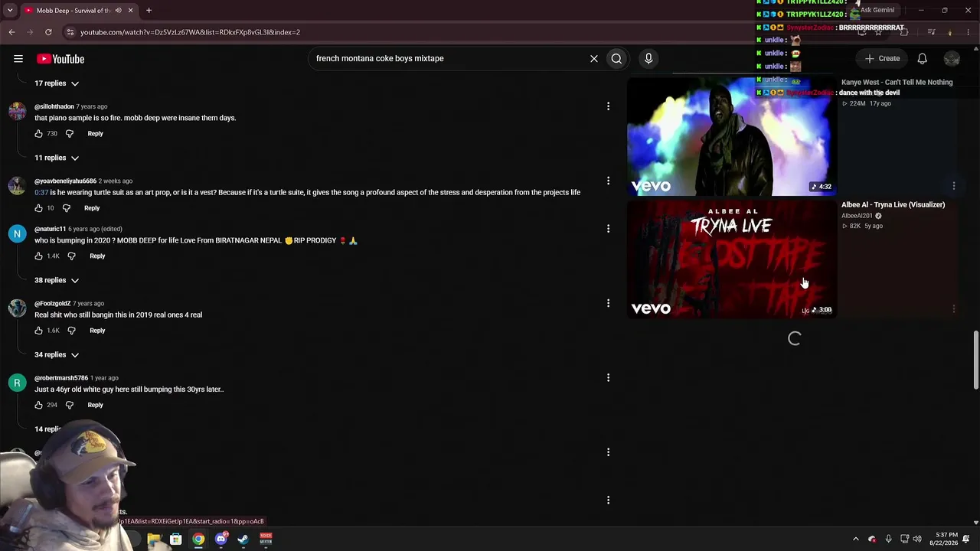Screen dimensions: 980x551
Task: Open a new browser tab
Action: tap(149, 11)
